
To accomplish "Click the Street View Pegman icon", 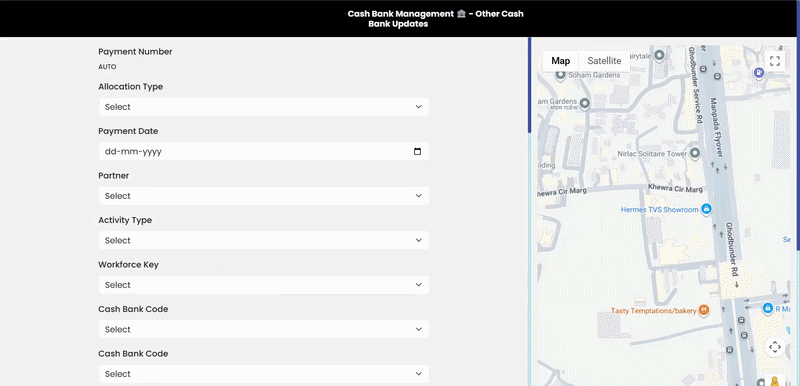I will pos(774,381).
